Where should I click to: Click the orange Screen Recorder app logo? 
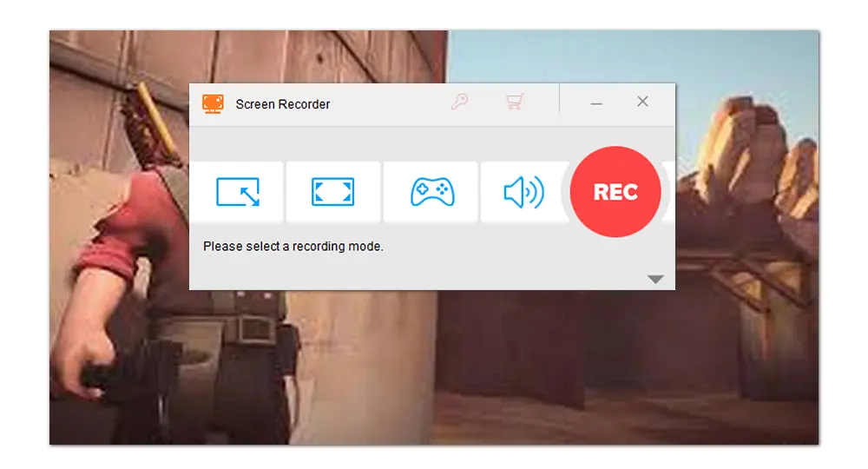[x=214, y=103]
